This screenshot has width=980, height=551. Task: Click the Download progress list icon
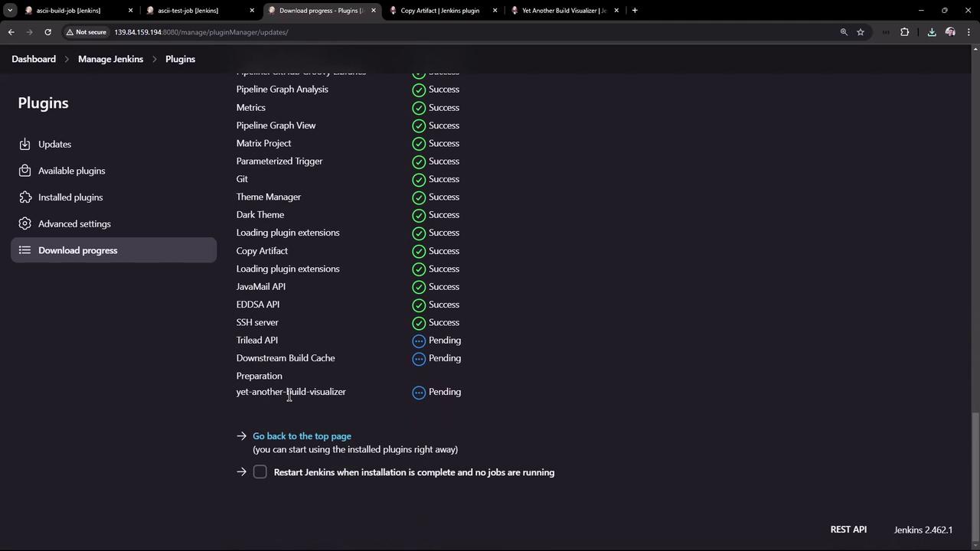point(24,250)
